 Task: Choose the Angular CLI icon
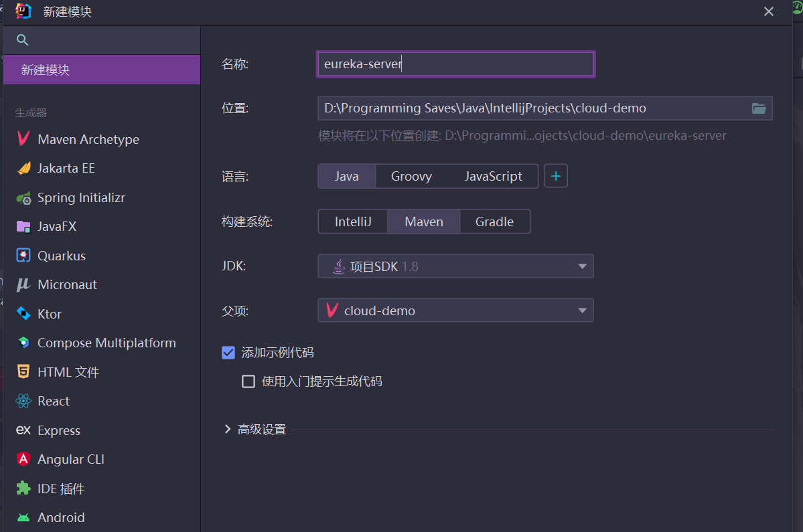[24, 459]
